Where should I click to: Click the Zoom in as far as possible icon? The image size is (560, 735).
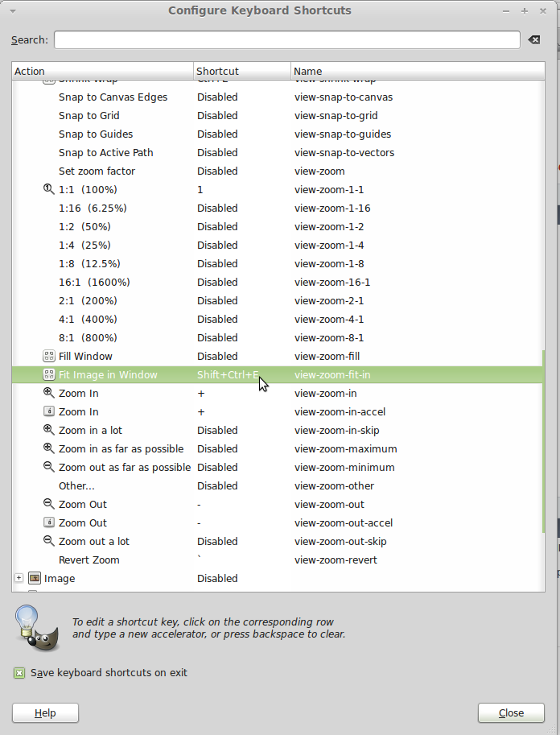click(49, 448)
